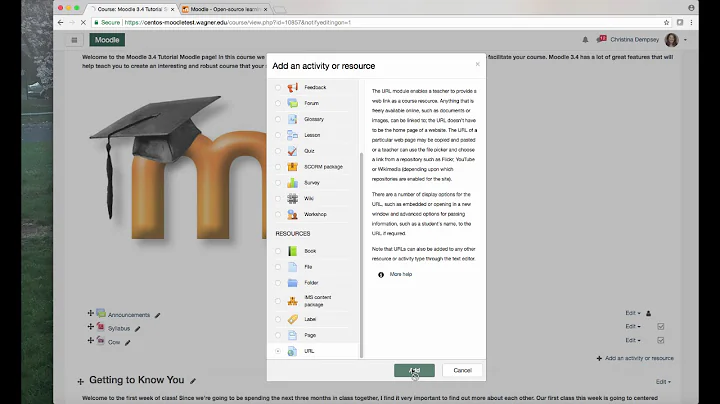This screenshot has height=404, width=720.
Task: Click Add an activity or resource link
Action: point(635,358)
